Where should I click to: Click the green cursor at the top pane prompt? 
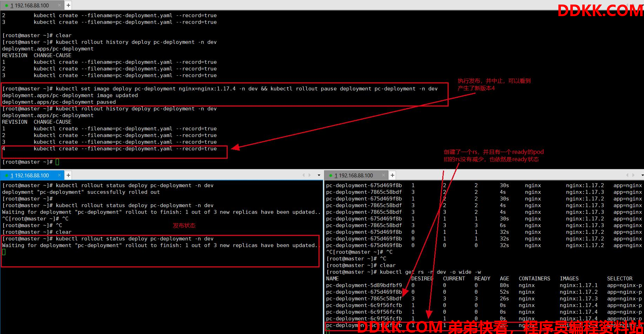pos(58,162)
